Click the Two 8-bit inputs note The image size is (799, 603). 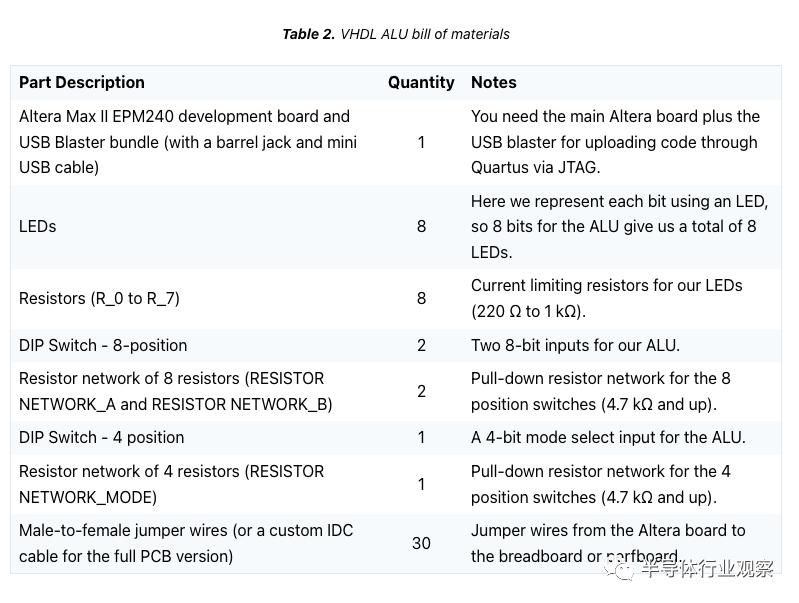tap(575, 345)
